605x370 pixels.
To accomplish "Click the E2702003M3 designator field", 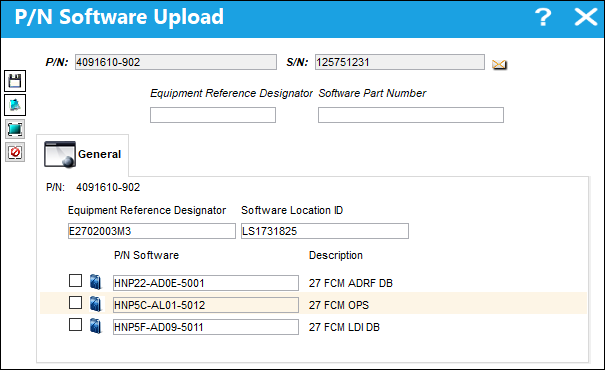I will [152, 231].
